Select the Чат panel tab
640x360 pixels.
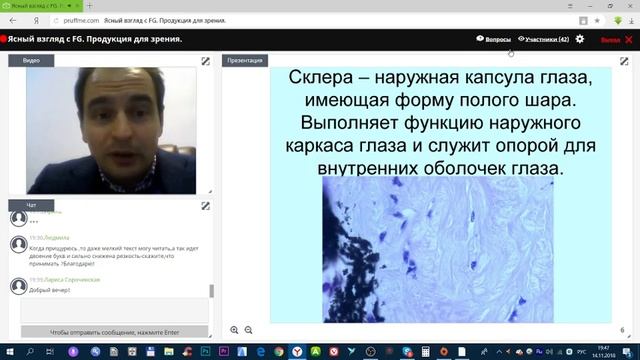(31, 205)
